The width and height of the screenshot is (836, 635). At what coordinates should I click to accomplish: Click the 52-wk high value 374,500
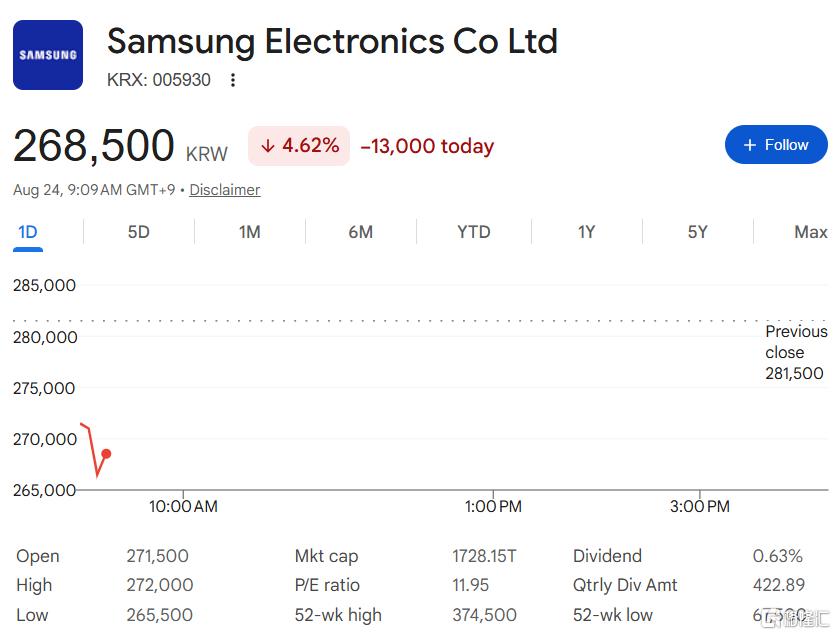tap(484, 615)
